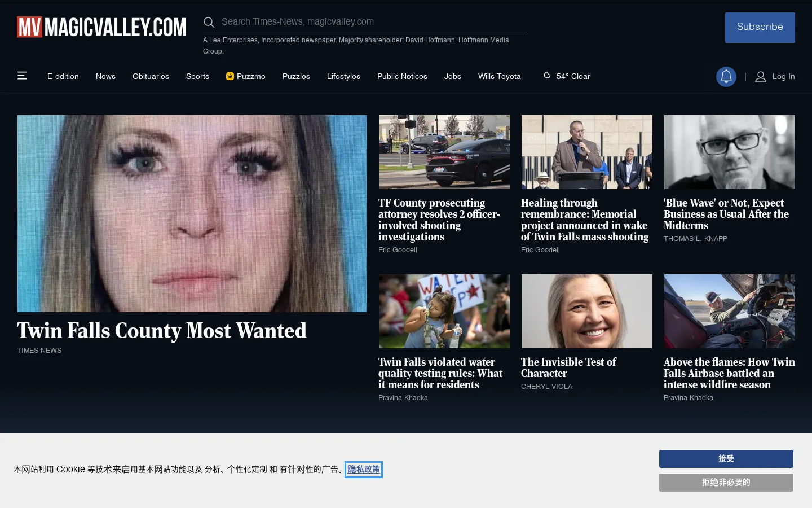Image resolution: width=812 pixels, height=508 pixels.
Task: Click the search magnifier icon
Action: click(x=209, y=22)
